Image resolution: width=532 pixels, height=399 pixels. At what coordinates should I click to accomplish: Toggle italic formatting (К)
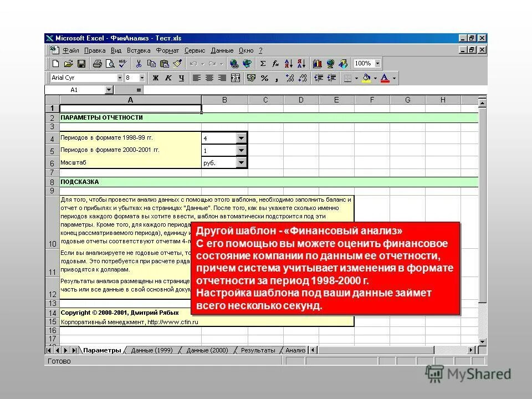tap(167, 78)
